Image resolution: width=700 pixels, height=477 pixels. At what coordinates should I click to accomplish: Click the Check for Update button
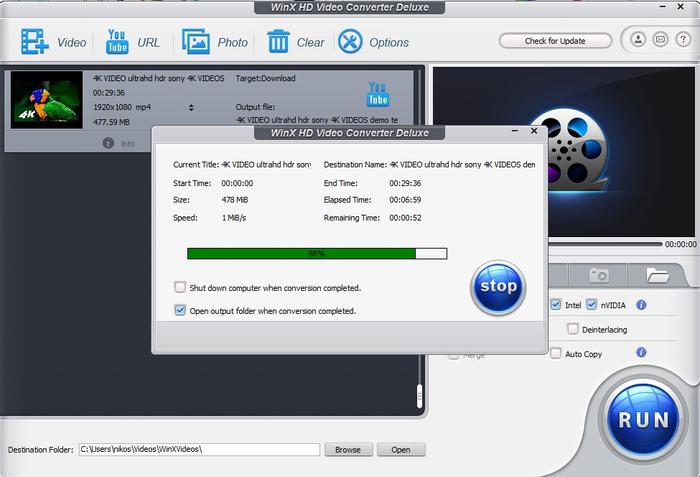tap(555, 41)
